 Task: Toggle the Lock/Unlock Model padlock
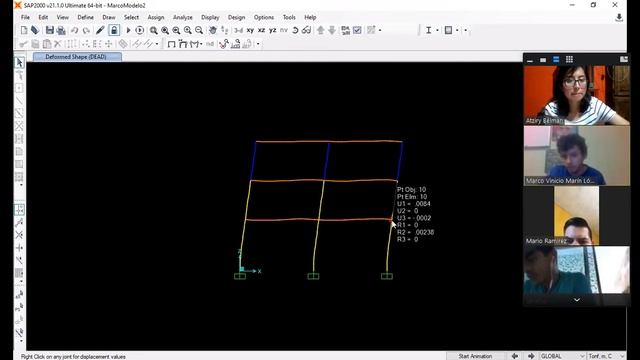114,30
